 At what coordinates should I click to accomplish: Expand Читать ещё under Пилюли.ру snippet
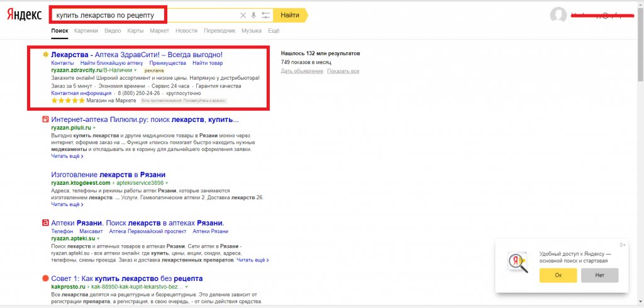[x=67, y=156]
